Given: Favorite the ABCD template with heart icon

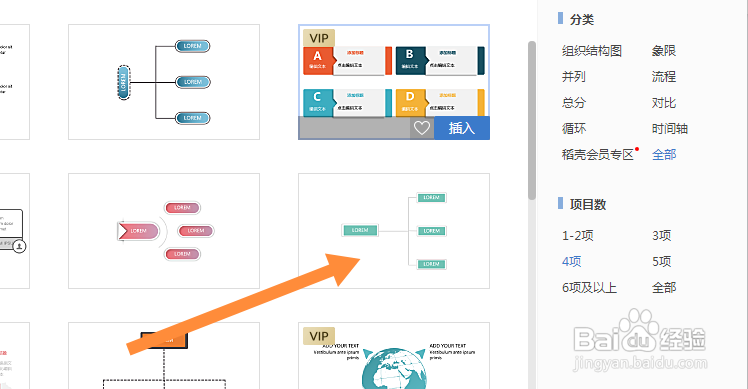Looking at the screenshot, I should 422,128.
